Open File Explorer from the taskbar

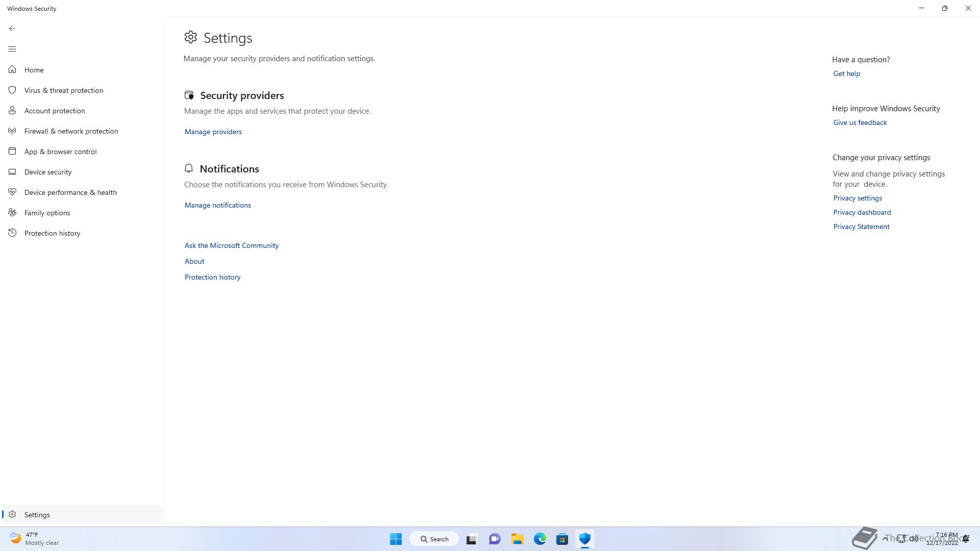pyautogui.click(x=517, y=539)
